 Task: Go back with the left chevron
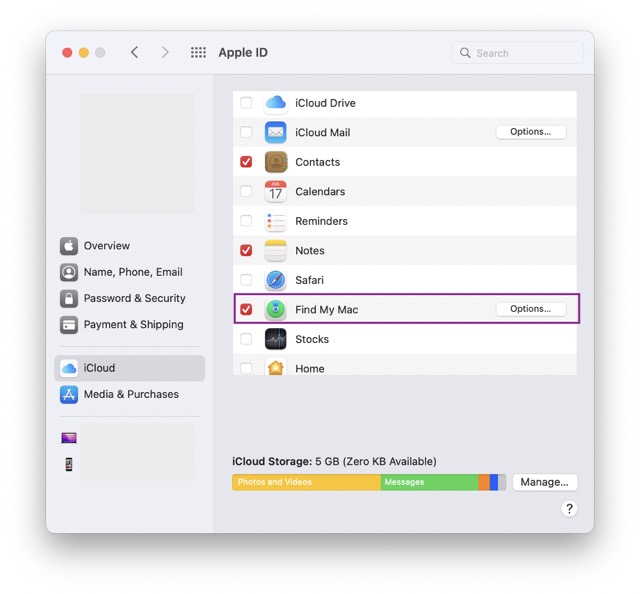134,52
